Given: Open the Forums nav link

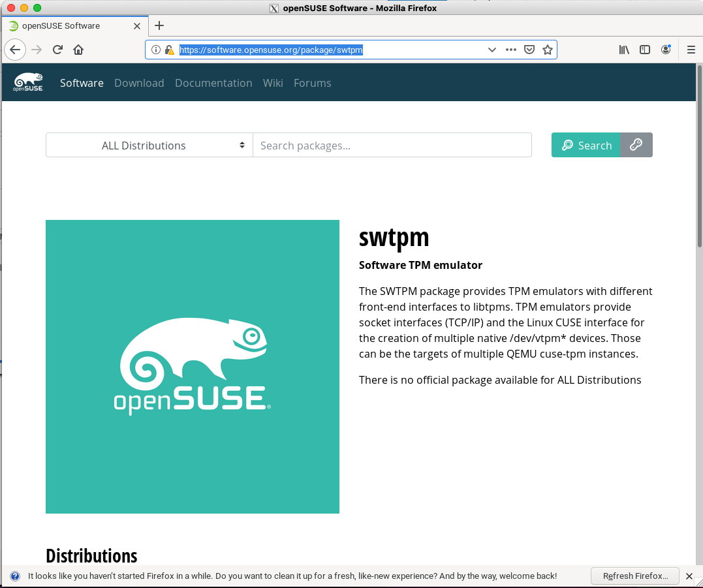Looking at the screenshot, I should [313, 83].
